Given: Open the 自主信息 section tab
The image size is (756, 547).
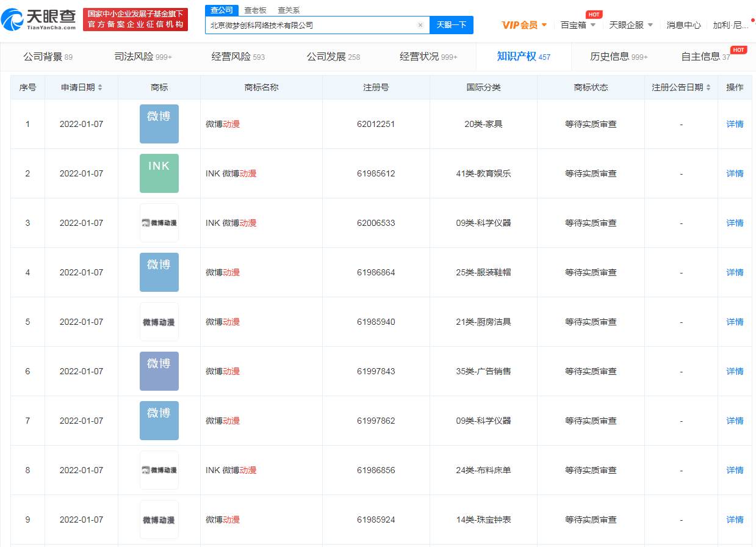Looking at the screenshot, I should pyautogui.click(x=705, y=57).
